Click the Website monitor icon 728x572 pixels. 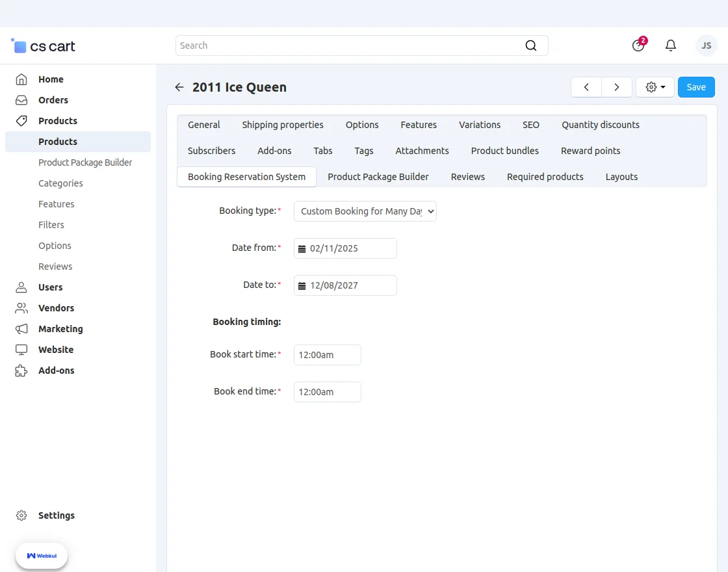click(21, 350)
